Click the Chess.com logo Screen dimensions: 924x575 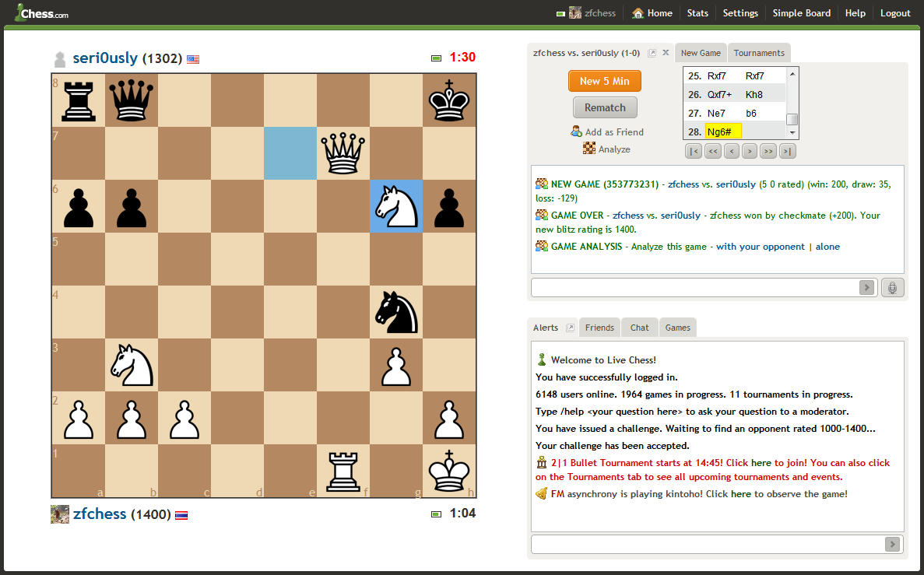41,12
